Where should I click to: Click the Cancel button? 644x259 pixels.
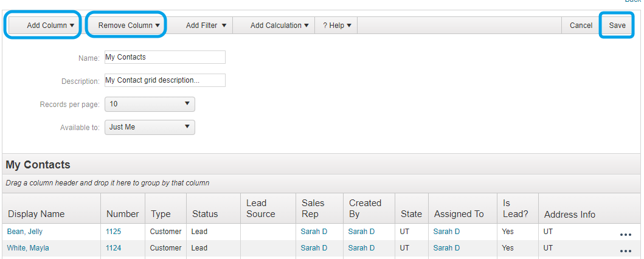point(581,26)
